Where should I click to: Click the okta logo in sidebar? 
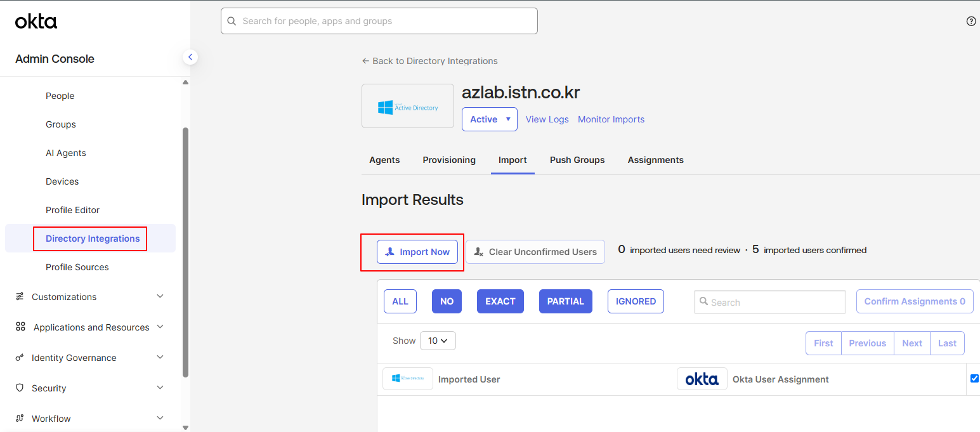pos(36,22)
